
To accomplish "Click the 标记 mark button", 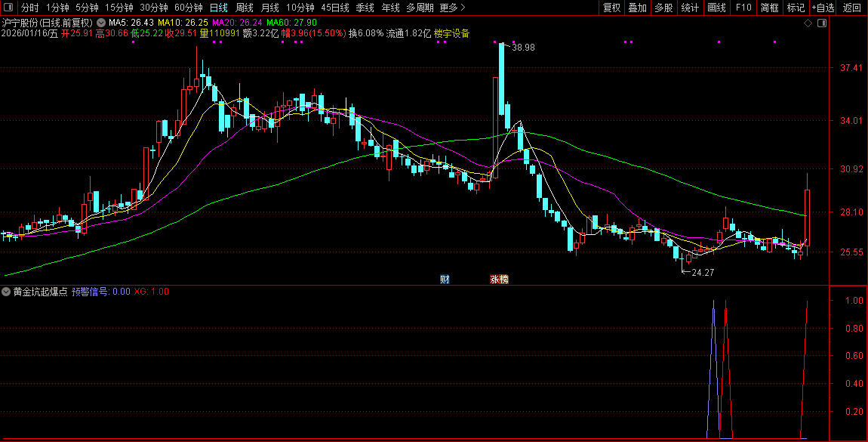I will point(796,8).
